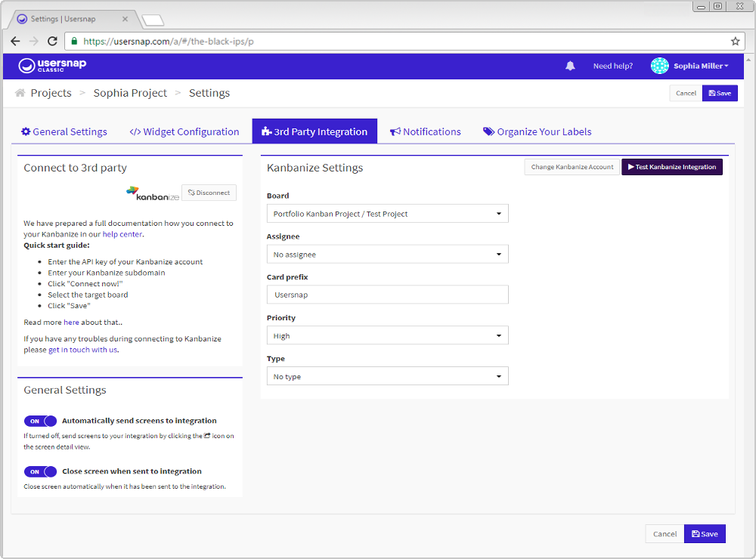
Task: Click the top Cancel button
Action: [686, 93]
